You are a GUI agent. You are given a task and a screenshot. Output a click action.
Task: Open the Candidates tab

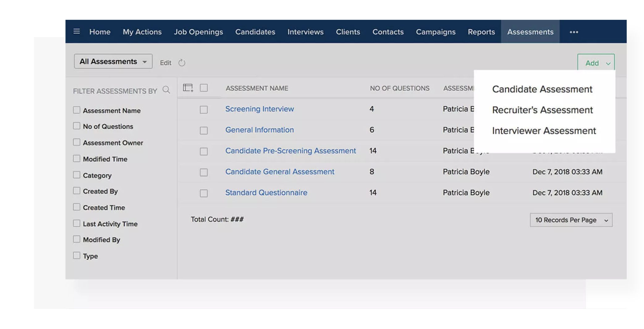255,32
